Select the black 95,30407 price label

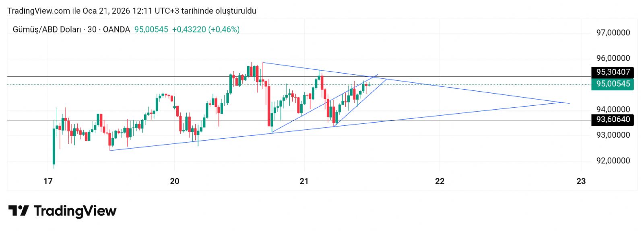point(613,72)
